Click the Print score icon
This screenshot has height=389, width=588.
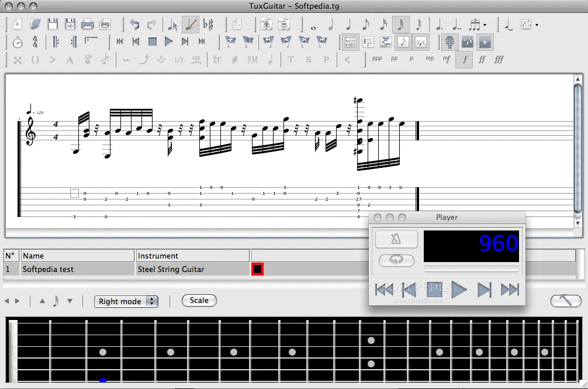pos(87,25)
